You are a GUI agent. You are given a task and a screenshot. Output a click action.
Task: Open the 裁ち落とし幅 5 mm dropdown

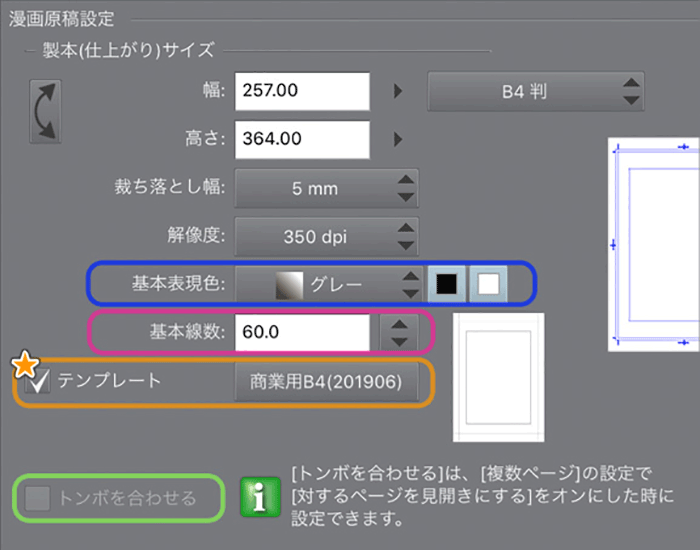(326, 188)
